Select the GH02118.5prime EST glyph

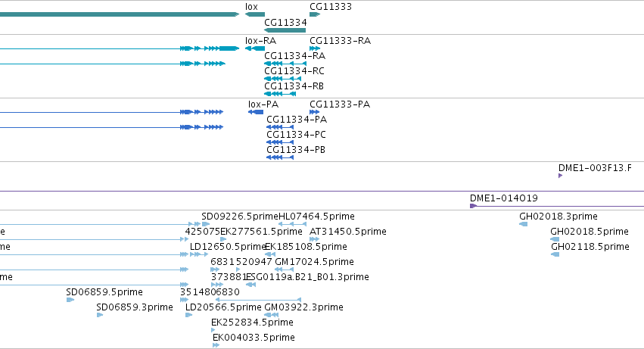tap(555, 254)
